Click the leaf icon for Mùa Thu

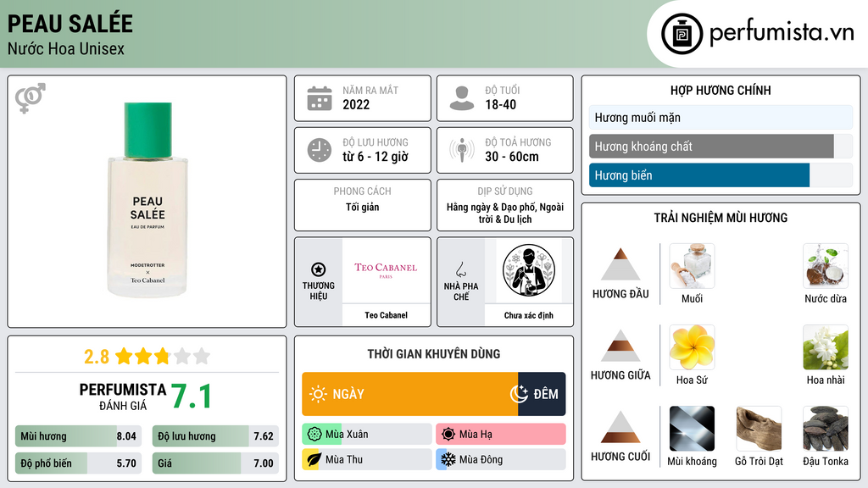(314, 460)
